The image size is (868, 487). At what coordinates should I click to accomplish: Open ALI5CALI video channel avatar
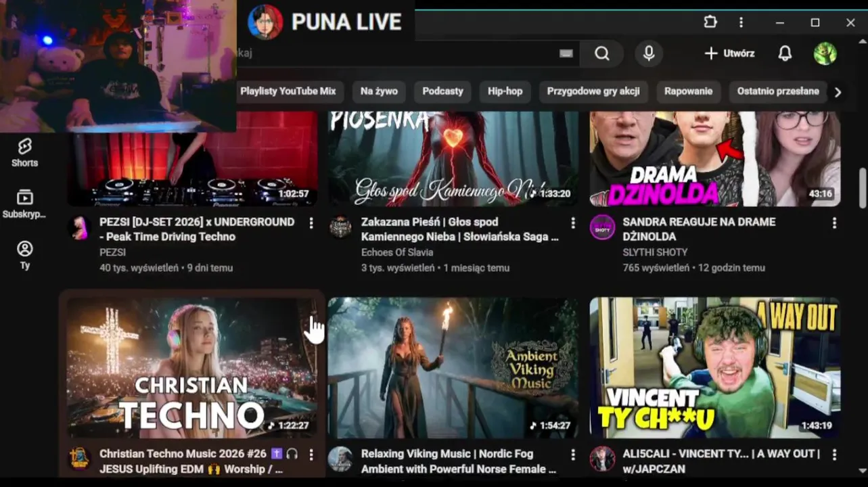pos(602,459)
